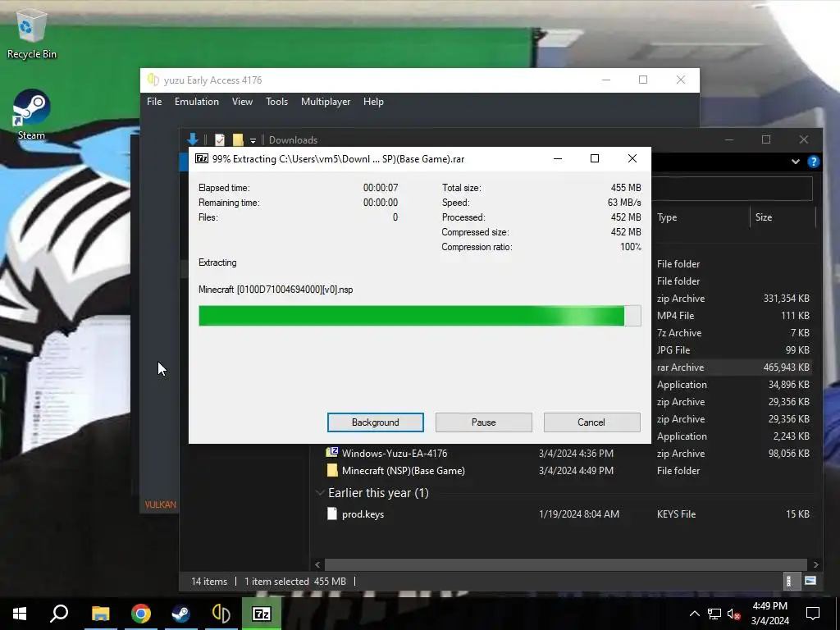
Task: Switch to yuzu from the taskbar
Action: click(221, 614)
